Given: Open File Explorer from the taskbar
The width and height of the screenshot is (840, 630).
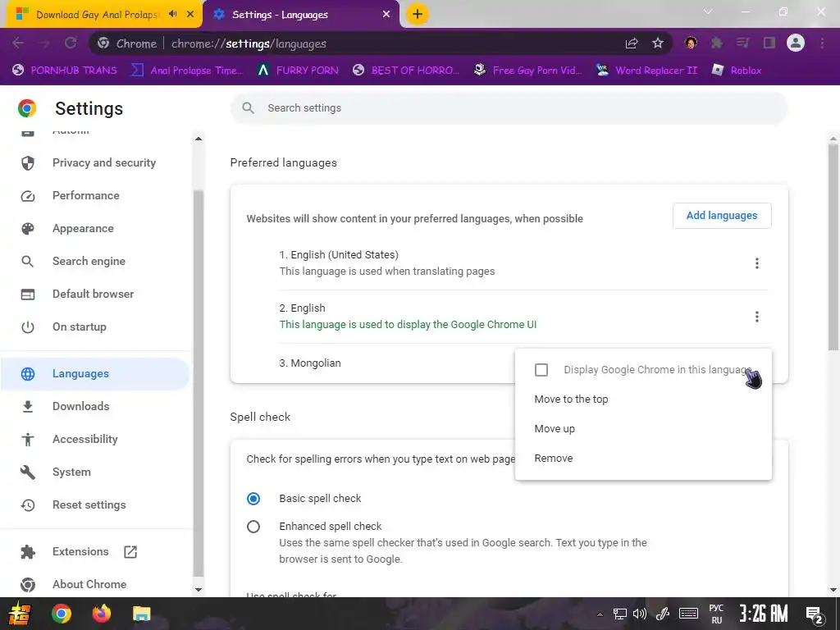Looking at the screenshot, I should pyautogui.click(x=142, y=614).
